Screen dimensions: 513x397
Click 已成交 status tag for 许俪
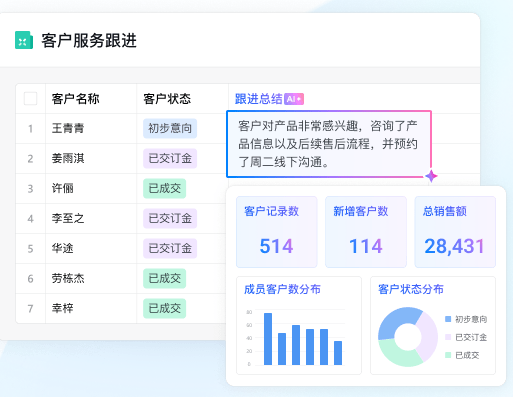[x=165, y=188]
